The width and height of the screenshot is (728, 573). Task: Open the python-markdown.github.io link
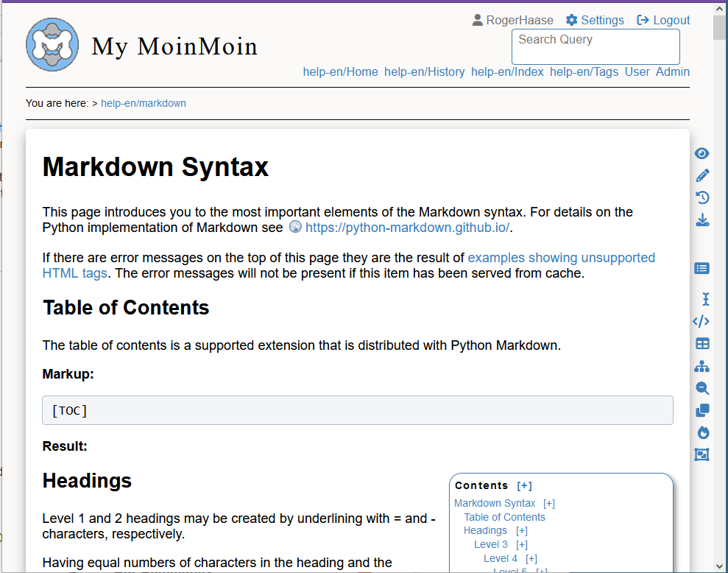pos(407,228)
